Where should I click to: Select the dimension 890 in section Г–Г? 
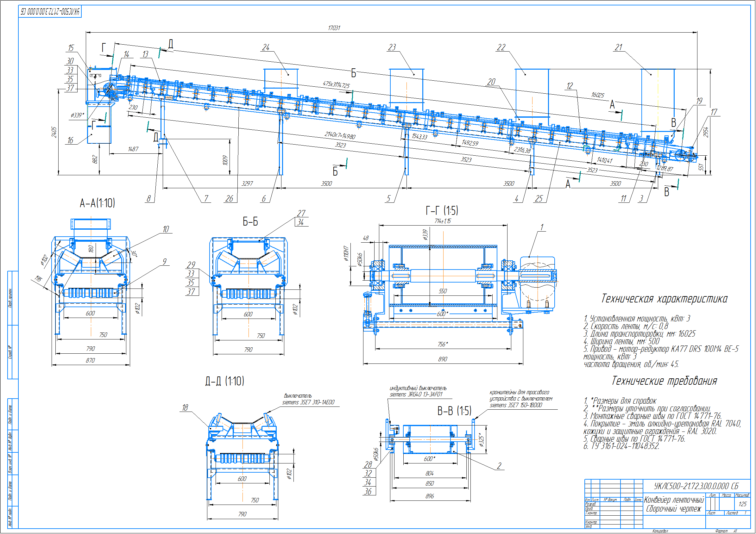pos(443,359)
